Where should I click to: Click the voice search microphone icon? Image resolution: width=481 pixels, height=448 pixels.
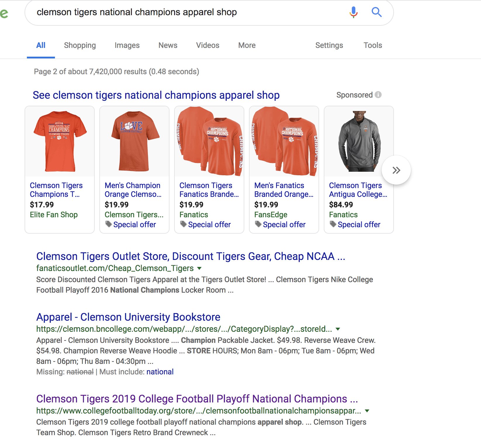(x=354, y=12)
